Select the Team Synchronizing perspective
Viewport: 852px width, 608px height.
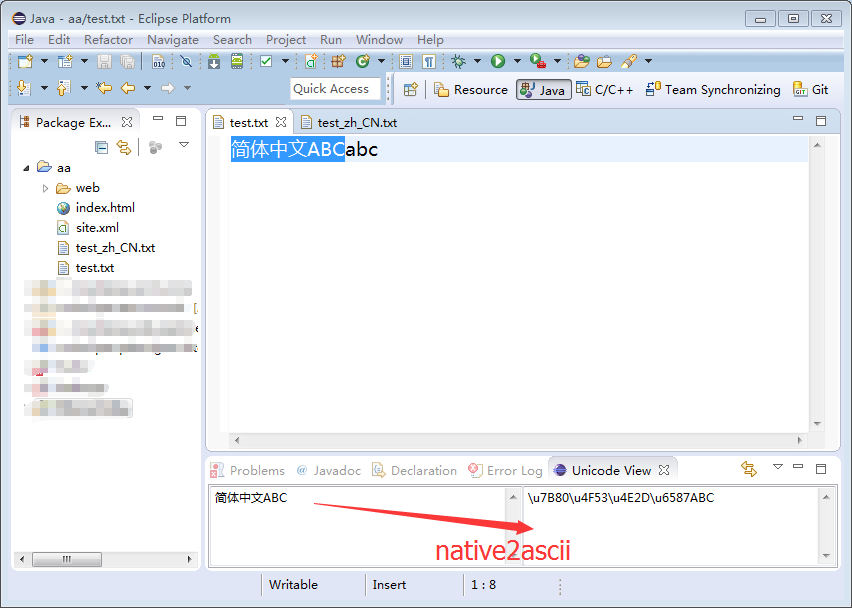point(713,89)
